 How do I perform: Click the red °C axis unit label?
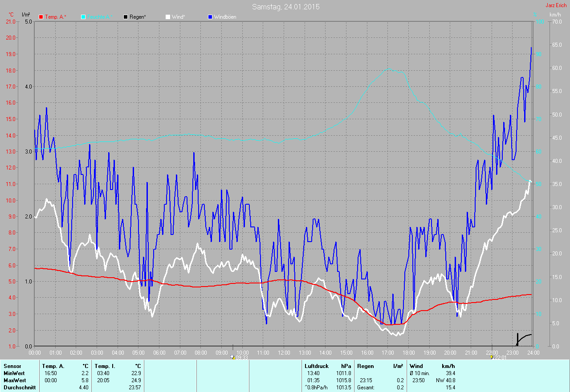12,15
